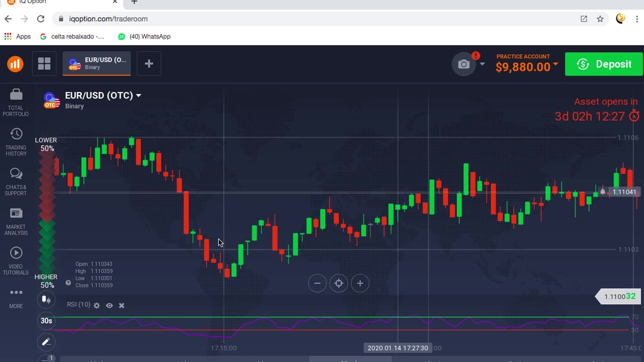Screen dimensions: 644x362
Task: Recenter the chart with crosshair button
Action: coord(339,284)
